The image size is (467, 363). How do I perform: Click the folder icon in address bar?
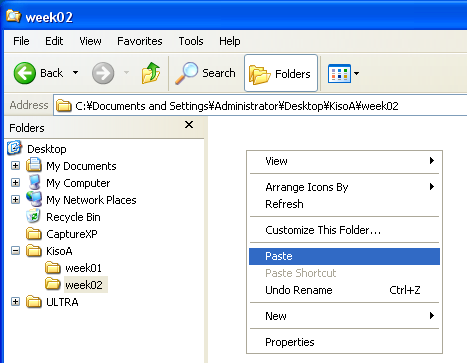64,106
